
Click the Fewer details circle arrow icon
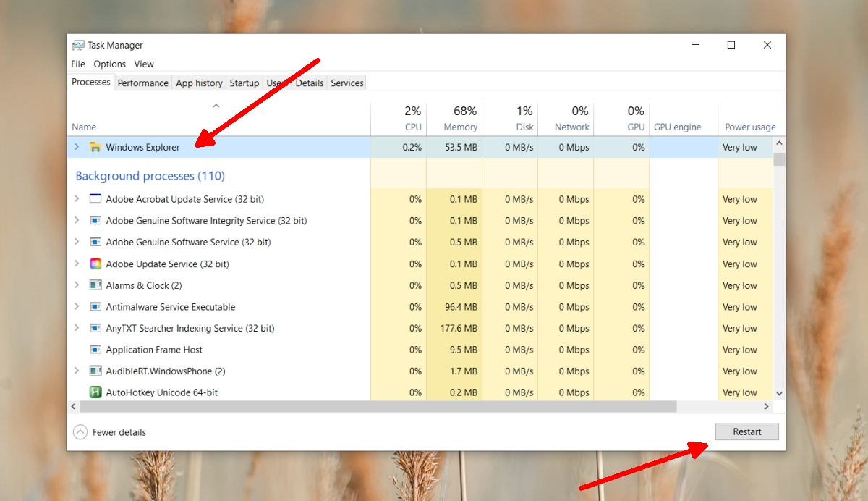point(80,432)
